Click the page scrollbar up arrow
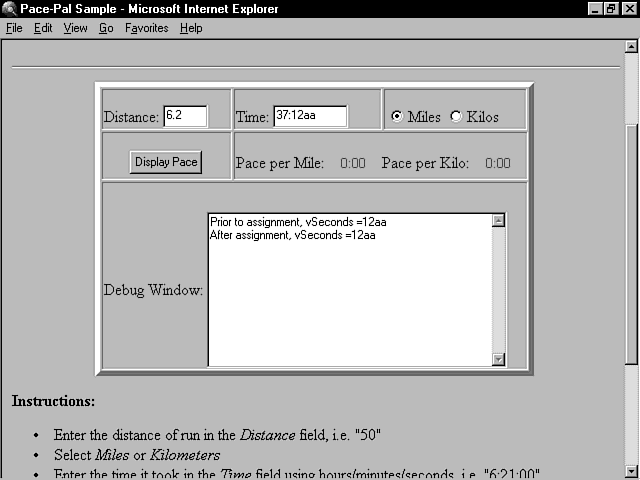The height and width of the screenshot is (480, 640). point(631,46)
